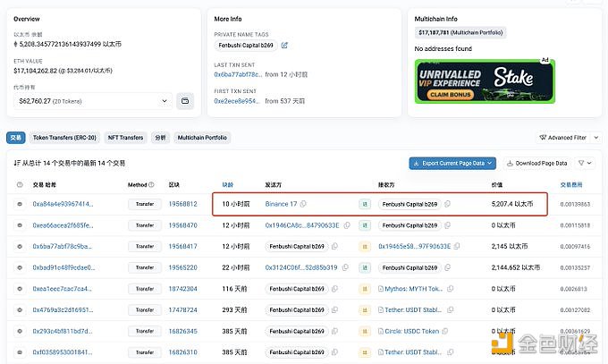Screen dimensions: 608x364
Task: Open the token holdings wallet view icon
Action: click(185, 101)
